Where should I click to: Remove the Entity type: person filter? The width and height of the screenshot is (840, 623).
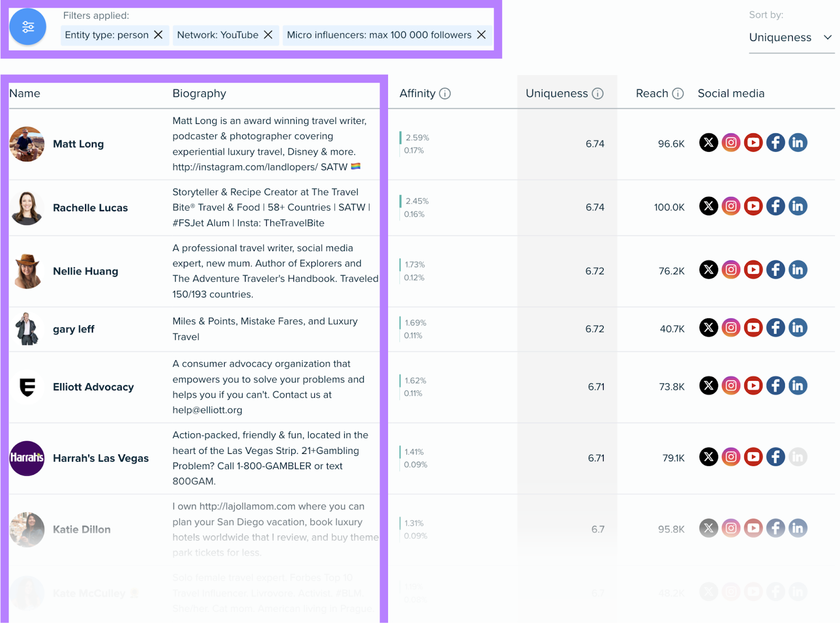158,35
